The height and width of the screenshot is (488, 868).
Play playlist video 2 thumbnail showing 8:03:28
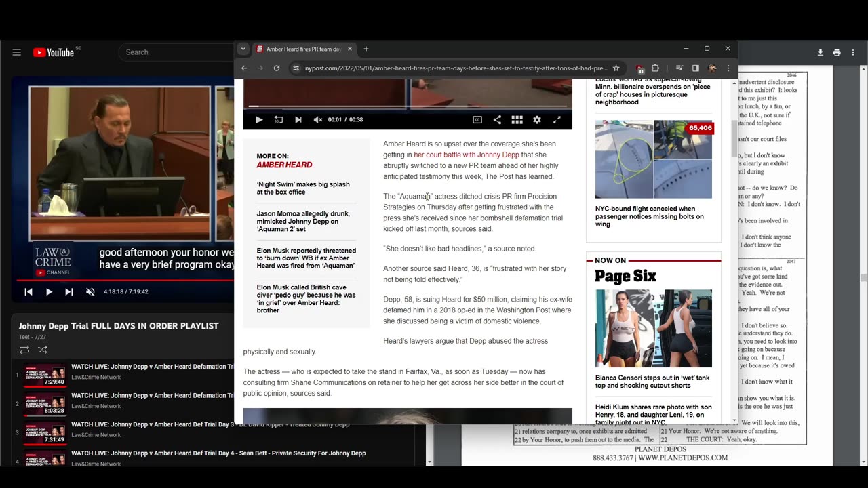(45, 404)
